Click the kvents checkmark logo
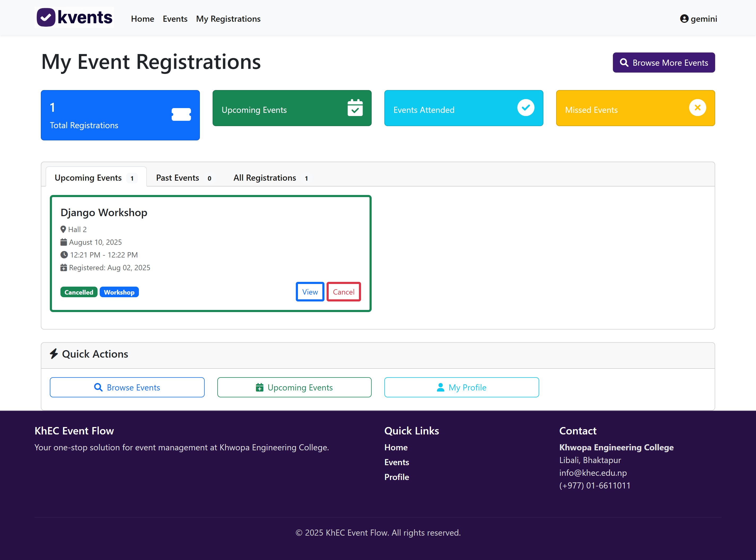 [46, 17]
